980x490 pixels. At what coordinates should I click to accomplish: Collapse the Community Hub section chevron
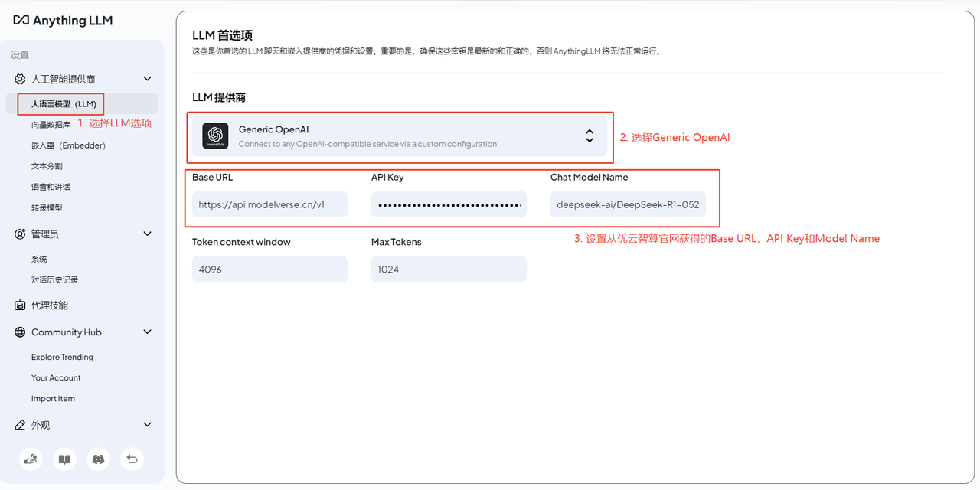coord(148,332)
